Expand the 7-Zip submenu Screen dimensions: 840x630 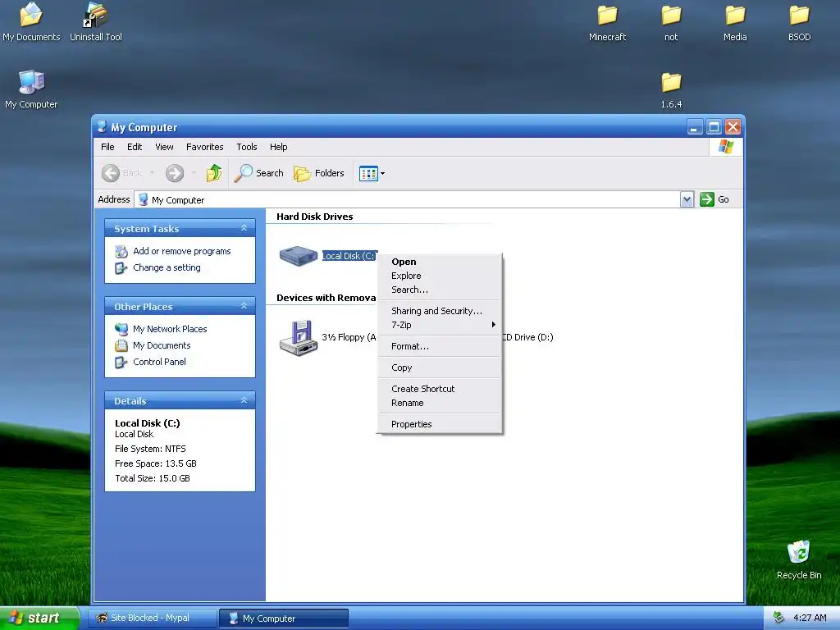point(439,325)
